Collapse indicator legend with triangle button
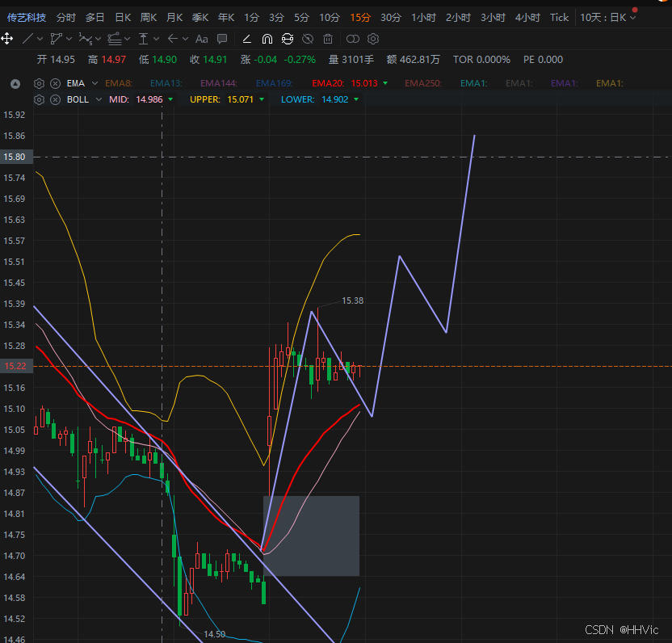Viewport: 672px width, 643px height. (15, 83)
